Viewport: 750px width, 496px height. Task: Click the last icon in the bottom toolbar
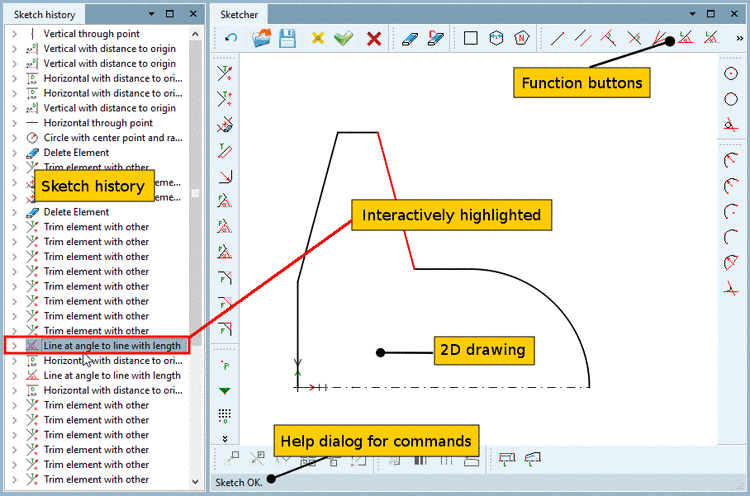click(x=532, y=460)
